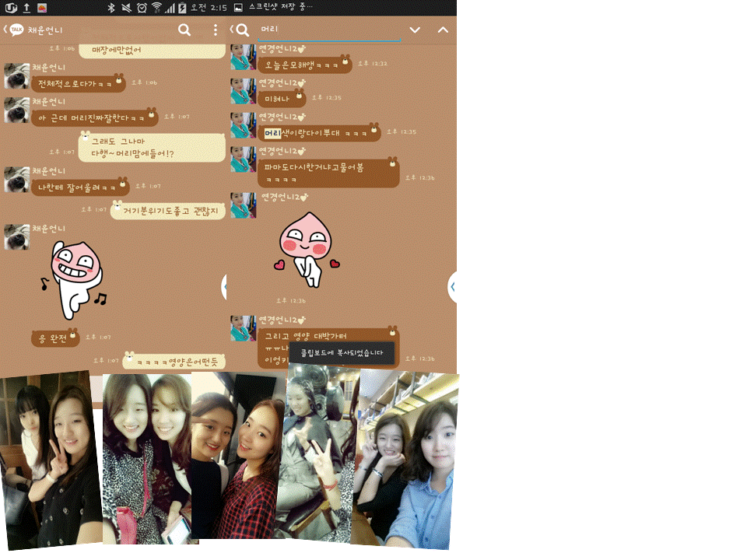Tap the alarm clock status bar icon
Viewport: 747px width, 560px height.
point(141,8)
